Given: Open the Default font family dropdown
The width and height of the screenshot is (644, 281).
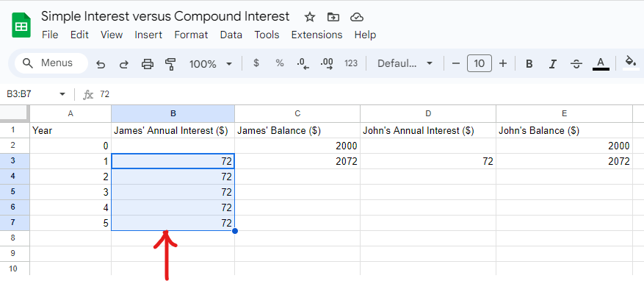Looking at the screenshot, I should [405, 63].
